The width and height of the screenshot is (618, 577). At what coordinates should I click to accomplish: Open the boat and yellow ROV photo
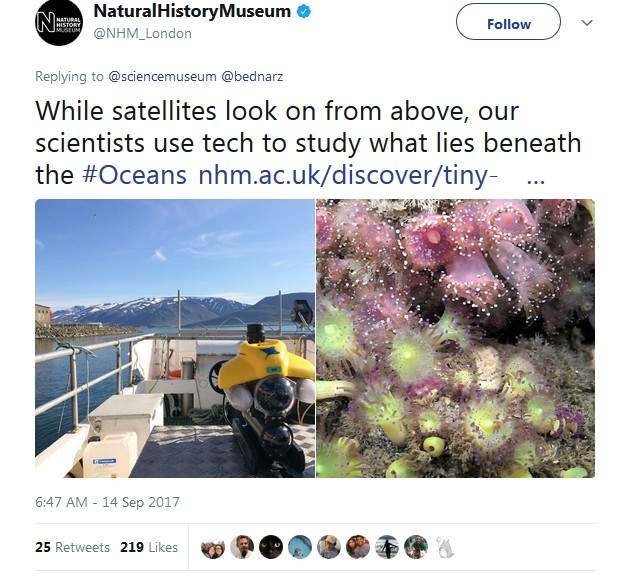coord(175,338)
